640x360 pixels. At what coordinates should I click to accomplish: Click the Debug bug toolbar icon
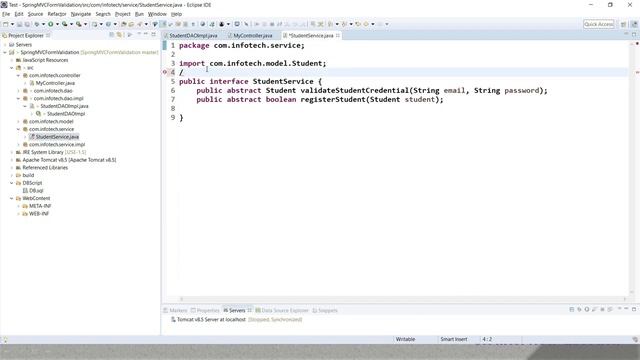[37, 24]
